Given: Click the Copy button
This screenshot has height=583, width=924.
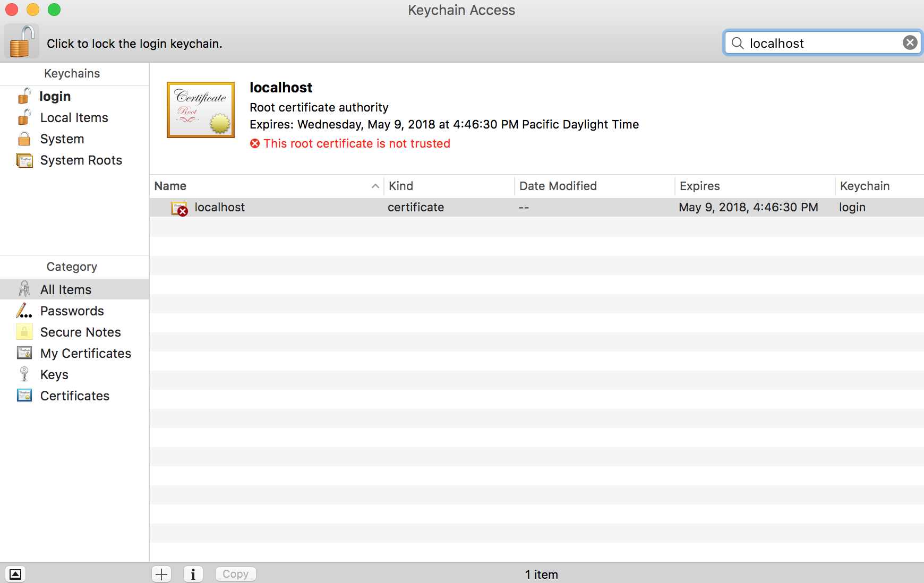Looking at the screenshot, I should tap(235, 574).
